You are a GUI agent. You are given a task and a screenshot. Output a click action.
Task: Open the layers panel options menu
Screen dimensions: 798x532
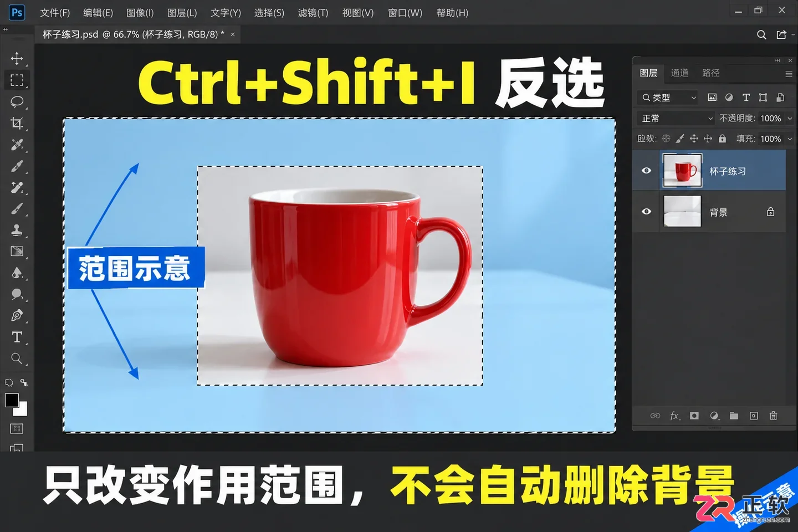[x=789, y=74]
